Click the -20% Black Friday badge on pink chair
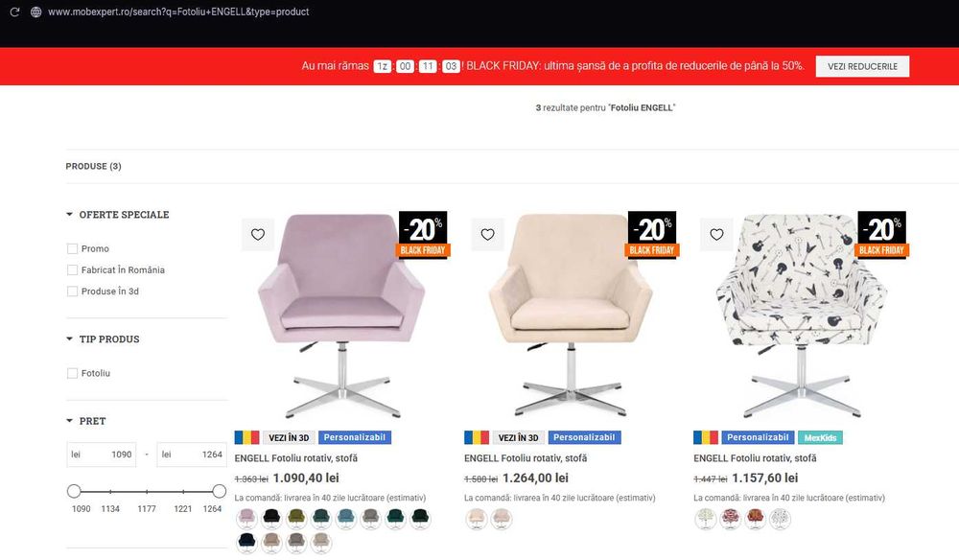 coord(425,234)
